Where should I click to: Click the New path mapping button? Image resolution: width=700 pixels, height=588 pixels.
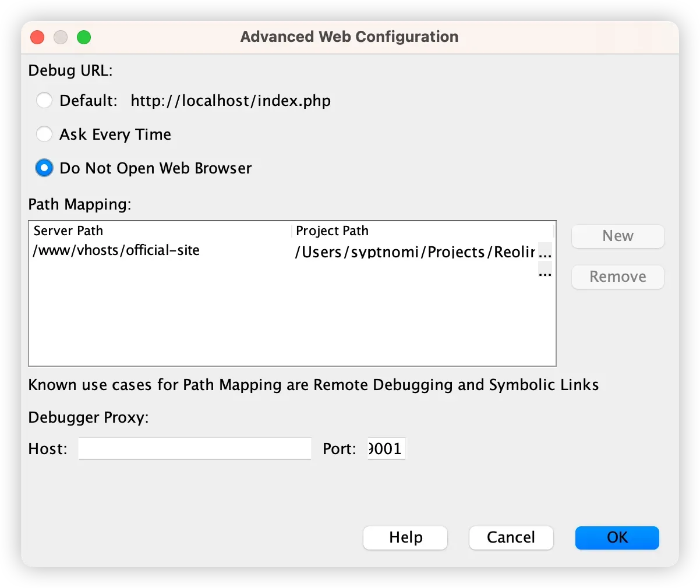(x=617, y=236)
